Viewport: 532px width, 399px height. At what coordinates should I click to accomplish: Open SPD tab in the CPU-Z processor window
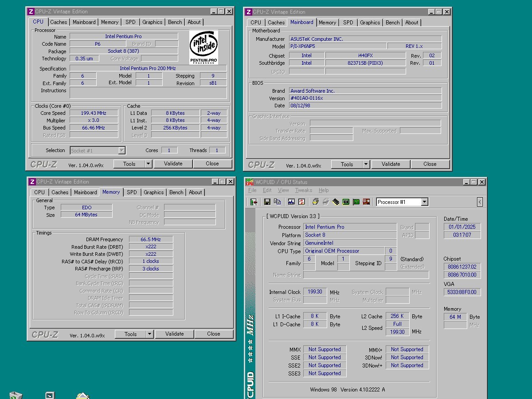130,22
